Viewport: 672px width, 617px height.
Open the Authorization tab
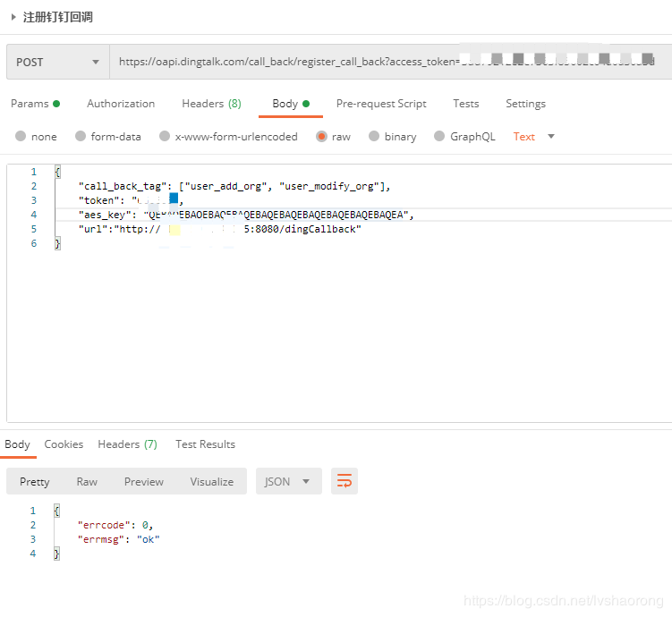[x=121, y=104]
